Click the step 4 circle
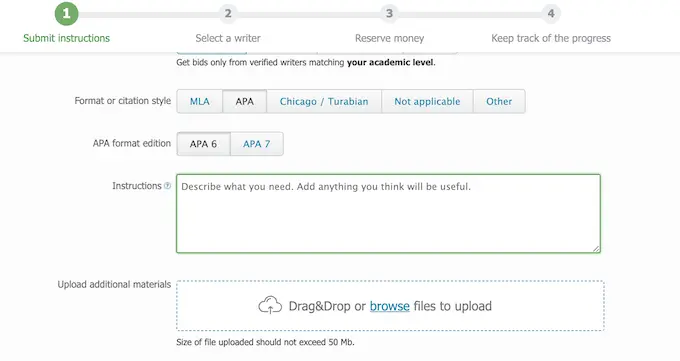 click(551, 14)
